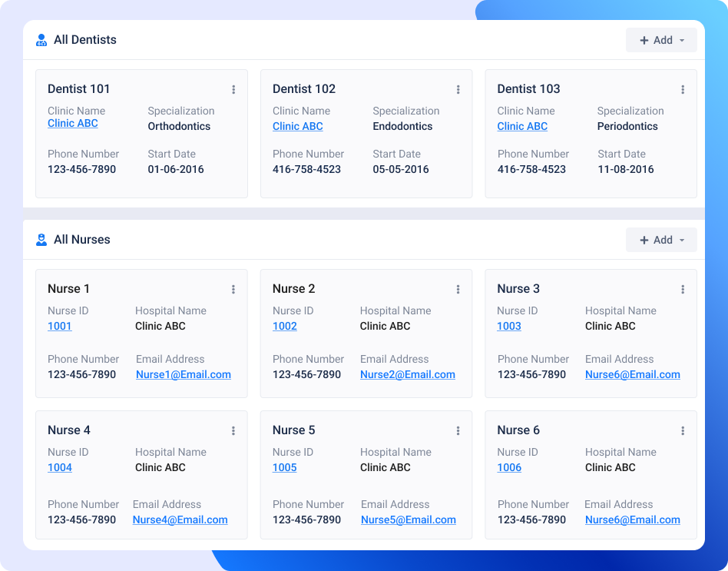Select Nurse 1 phone number value
This screenshot has width=728, height=571.
tap(81, 374)
